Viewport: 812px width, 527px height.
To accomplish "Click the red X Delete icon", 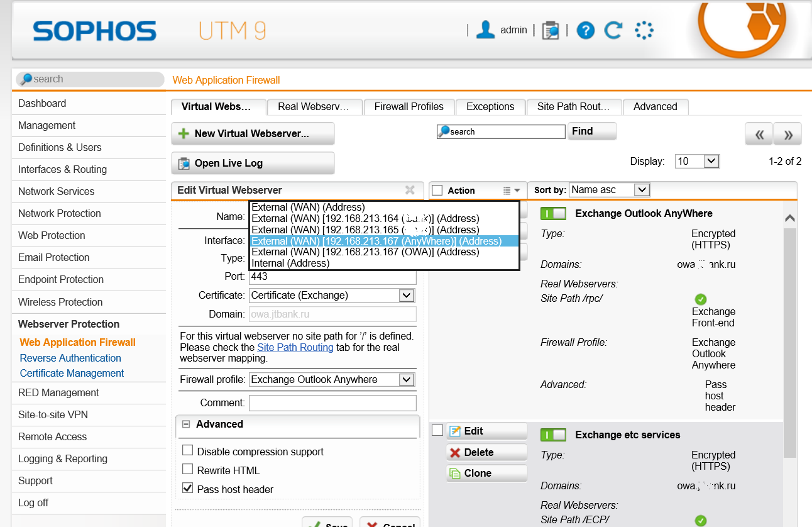I will point(455,452).
